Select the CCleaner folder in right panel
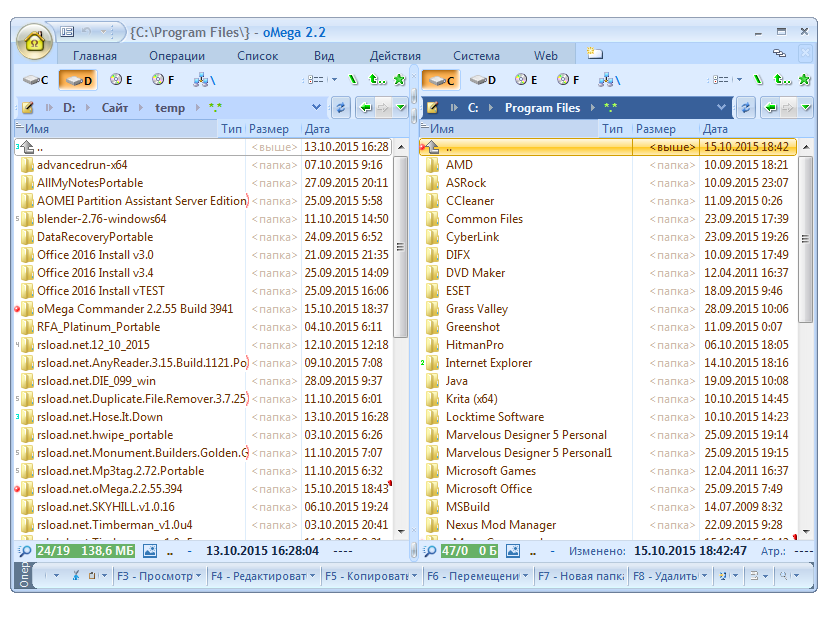The width and height of the screenshot is (835, 617). (470, 201)
